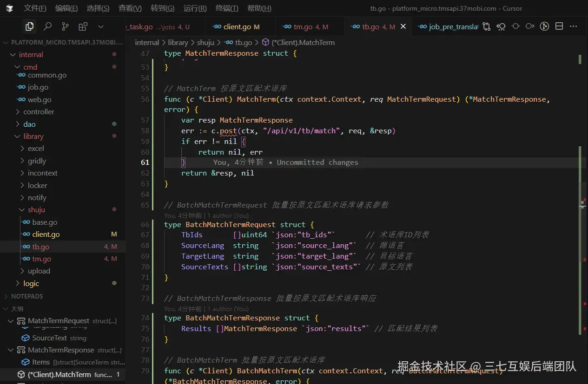The image size is (588, 384).
Task: Open the Extensions view icon
Action: 83,26
